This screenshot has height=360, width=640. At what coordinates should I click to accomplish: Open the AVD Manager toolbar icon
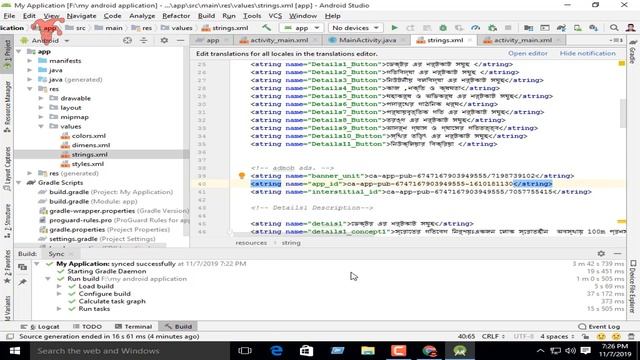(x=578, y=28)
